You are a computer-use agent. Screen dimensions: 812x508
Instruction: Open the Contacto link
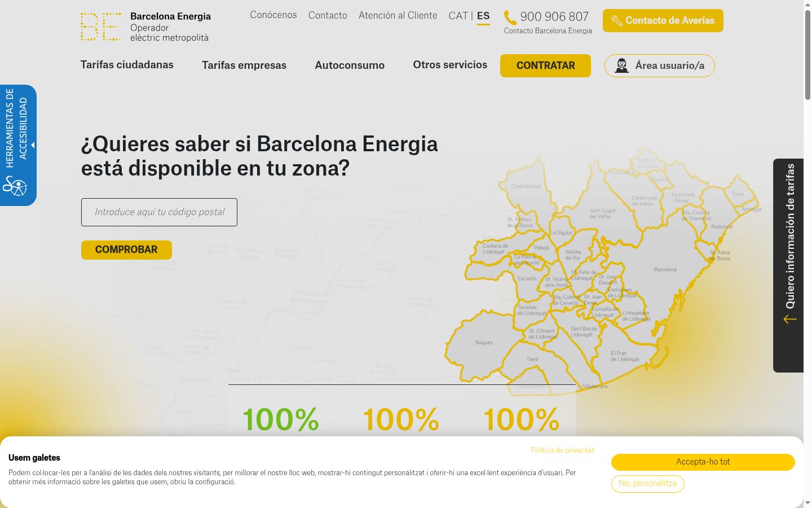pyautogui.click(x=328, y=15)
